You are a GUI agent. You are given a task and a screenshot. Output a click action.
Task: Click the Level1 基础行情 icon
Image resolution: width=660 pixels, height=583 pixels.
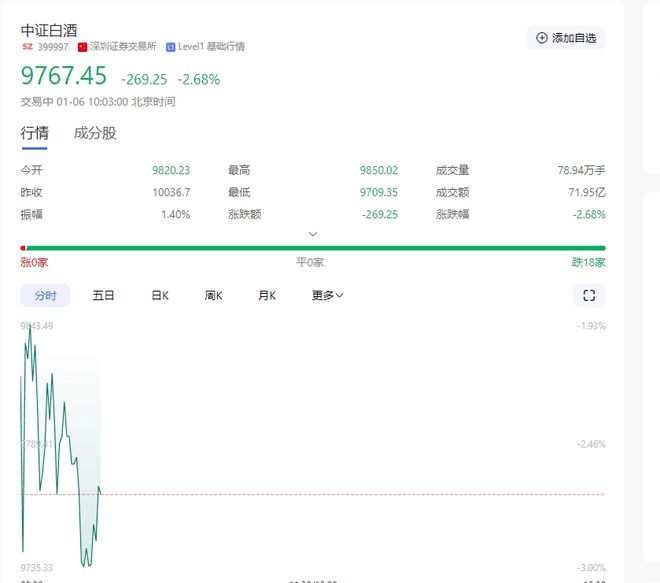pyautogui.click(x=170, y=47)
